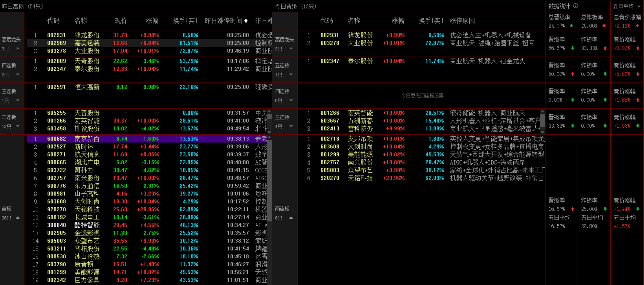This screenshot has width=644, height=285.
Task: Click sort arrow on 昨日涨停时间 column
Action: tap(246, 21)
